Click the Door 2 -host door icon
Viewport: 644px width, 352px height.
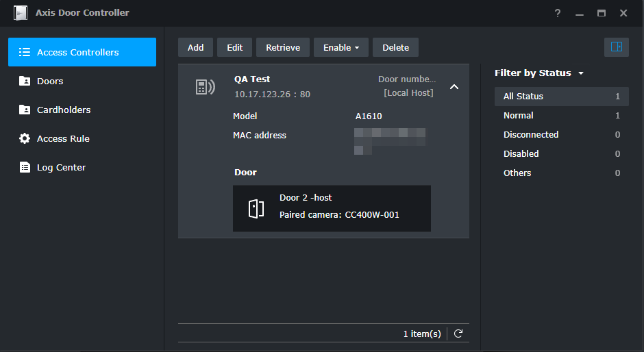click(x=256, y=209)
